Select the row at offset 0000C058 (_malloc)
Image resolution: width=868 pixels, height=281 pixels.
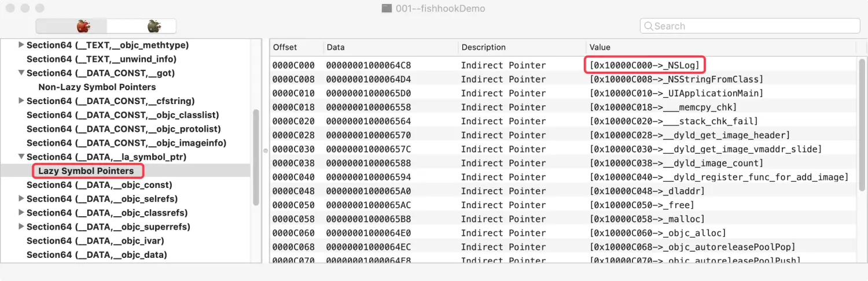pos(521,219)
